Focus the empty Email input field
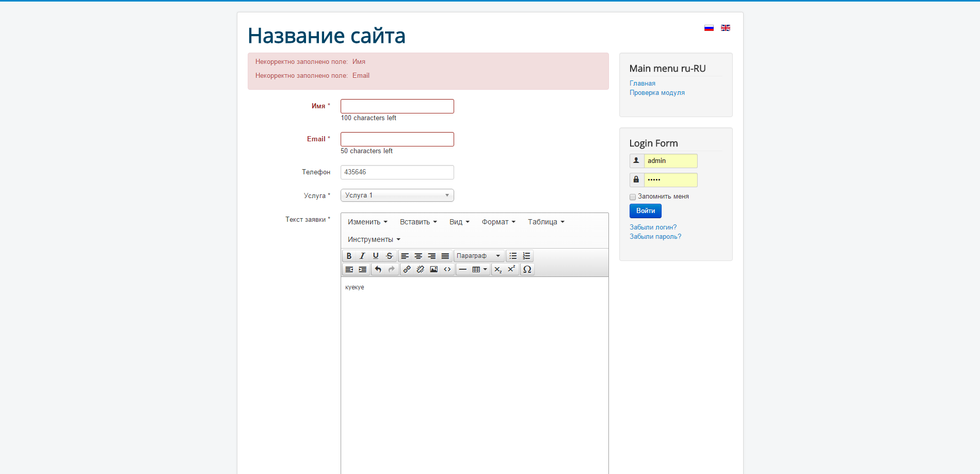The height and width of the screenshot is (474, 980). point(397,139)
